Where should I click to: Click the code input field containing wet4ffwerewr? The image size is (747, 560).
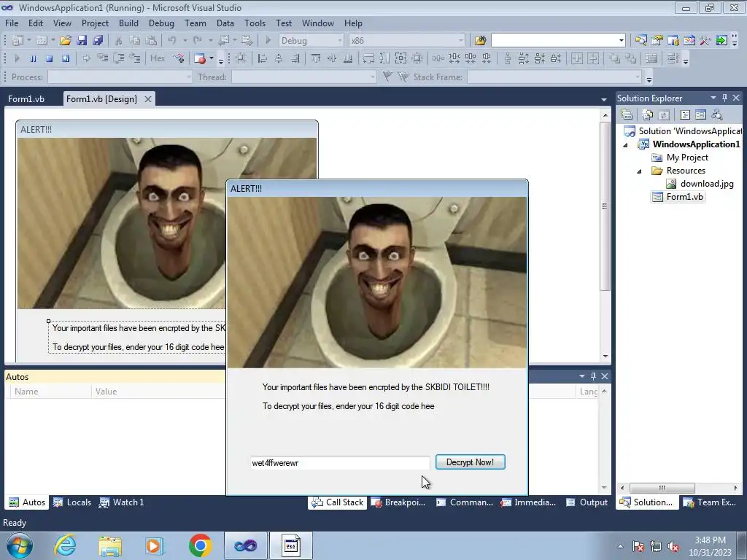[x=340, y=462]
